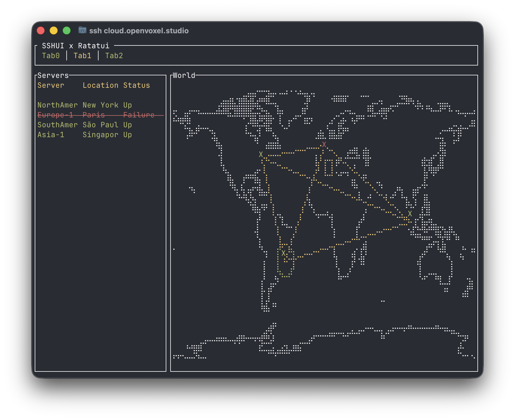Click the São Paulo X marker on map
Screen dimensions: 515x420
[x=283, y=253]
